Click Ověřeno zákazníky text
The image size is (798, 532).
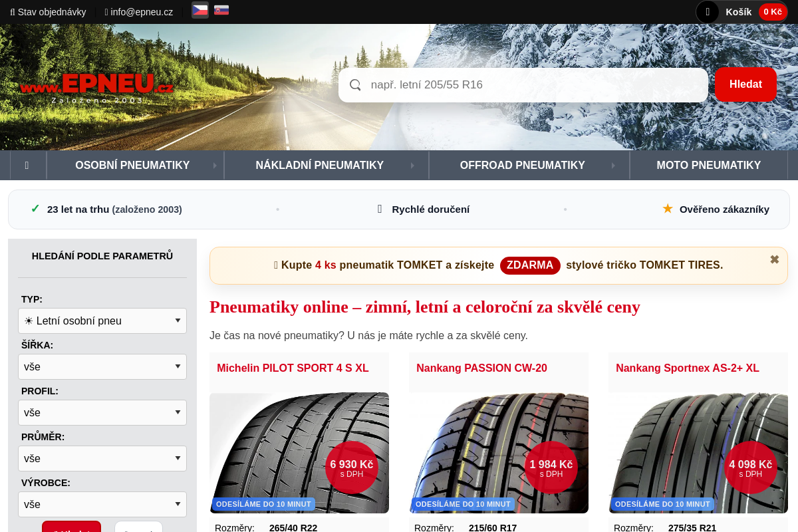(724, 209)
